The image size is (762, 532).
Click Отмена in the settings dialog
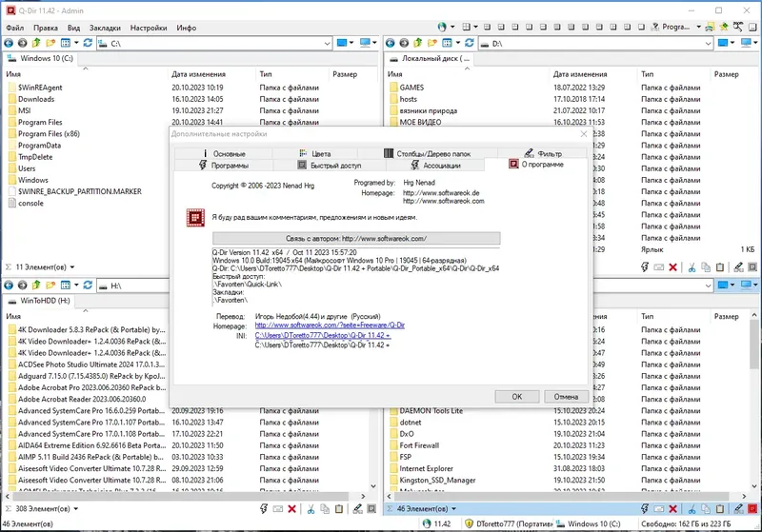coord(566,397)
